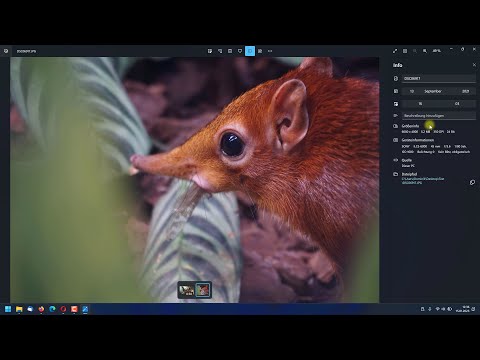Open the month dropdown showing September
Image resolution: width=480 pixels, height=360 pixels.
(433, 91)
